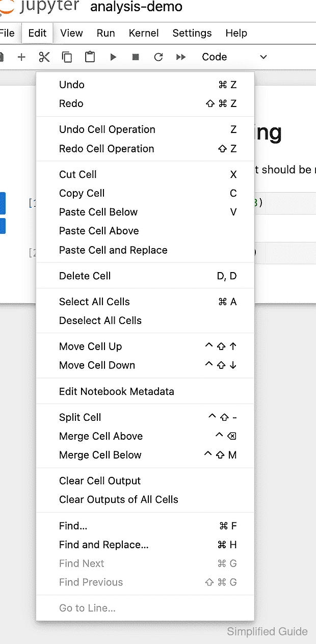Run the cell with the play icon

point(113,57)
